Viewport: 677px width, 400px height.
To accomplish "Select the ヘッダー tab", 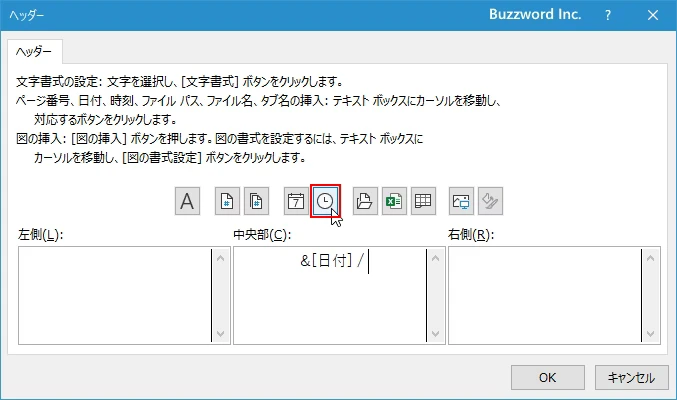I will [x=34, y=52].
